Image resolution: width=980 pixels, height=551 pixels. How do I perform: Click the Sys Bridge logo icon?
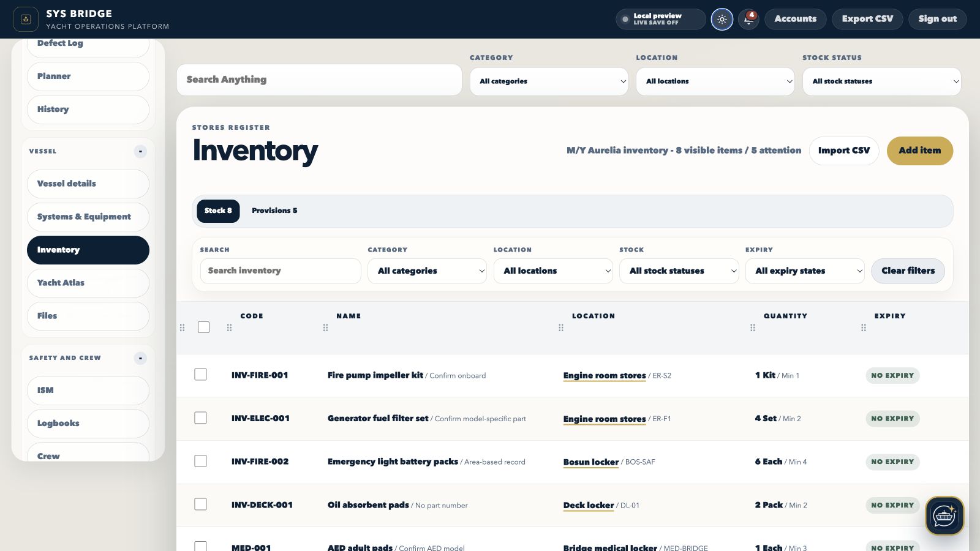(x=26, y=19)
